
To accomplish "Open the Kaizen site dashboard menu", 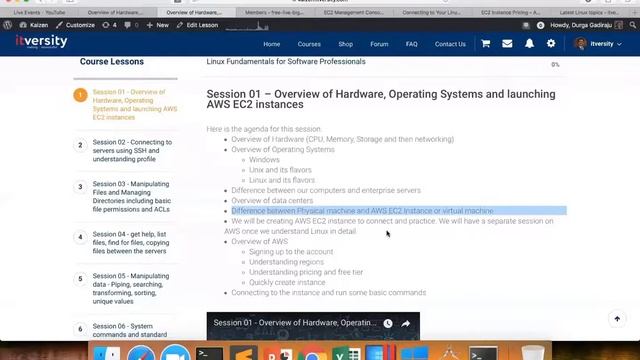I will pyautogui.click(x=34, y=25).
